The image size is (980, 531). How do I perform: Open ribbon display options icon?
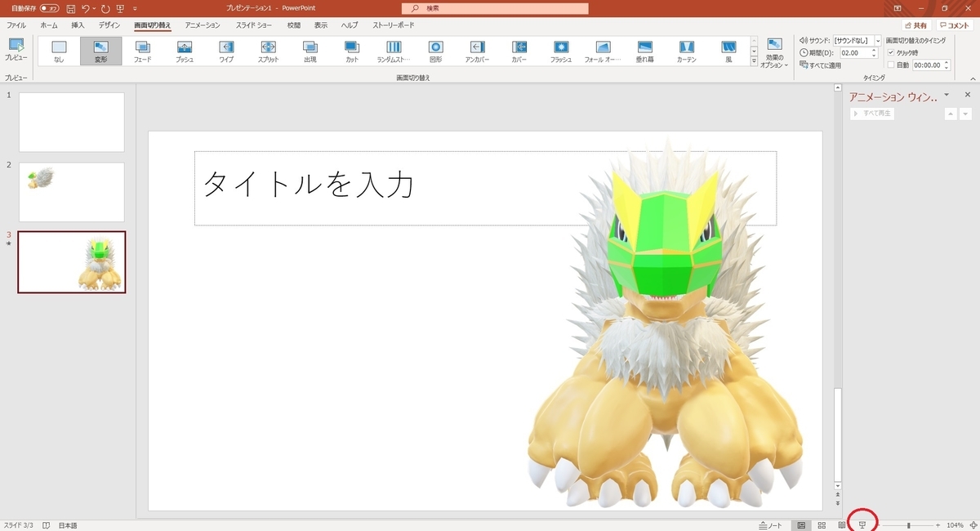(x=898, y=7)
